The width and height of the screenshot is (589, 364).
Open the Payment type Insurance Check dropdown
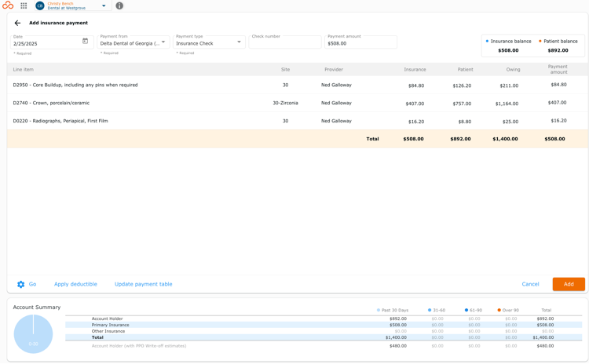click(x=209, y=42)
